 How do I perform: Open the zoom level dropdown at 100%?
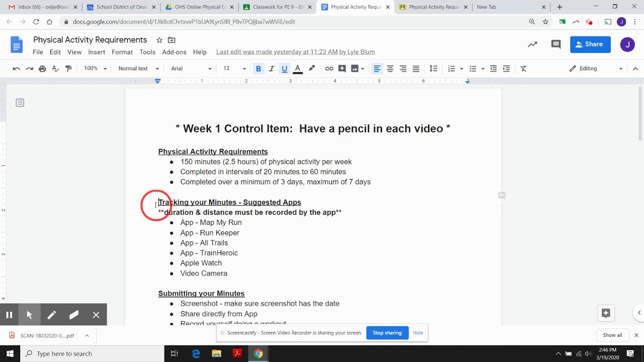click(x=96, y=68)
